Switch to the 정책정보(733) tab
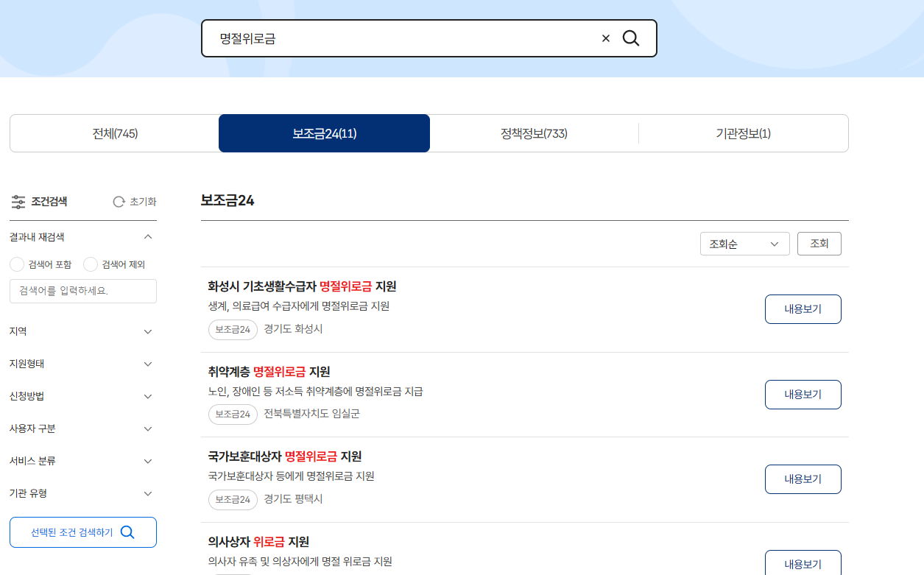This screenshot has height=575, width=924. [533, 133]
